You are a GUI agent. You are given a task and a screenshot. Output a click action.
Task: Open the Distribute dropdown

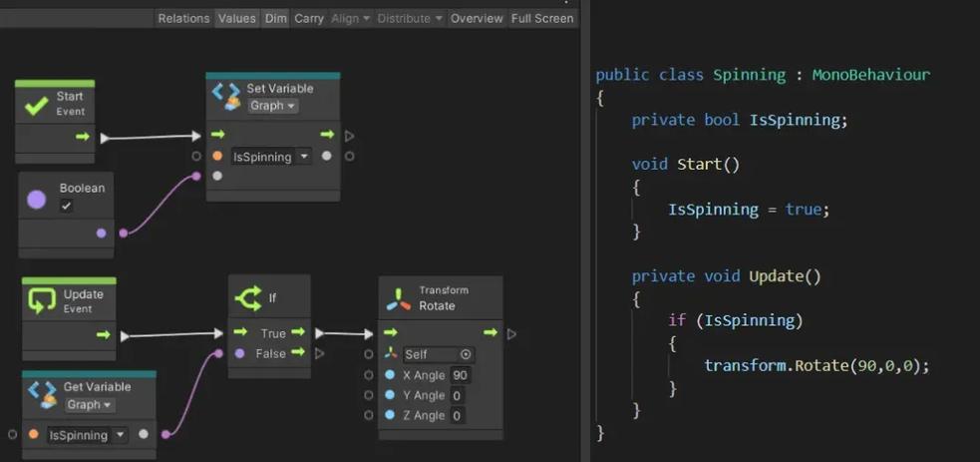(x=410, y=18)
